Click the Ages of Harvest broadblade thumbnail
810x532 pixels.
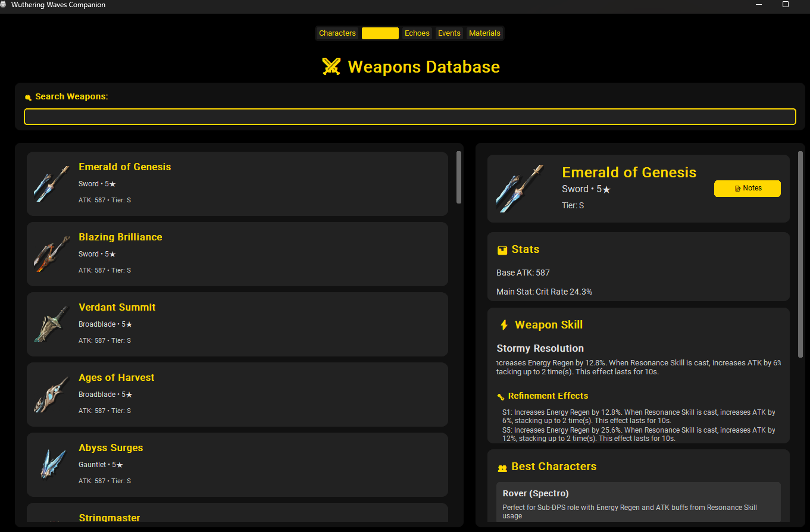(x=52, y=395)
